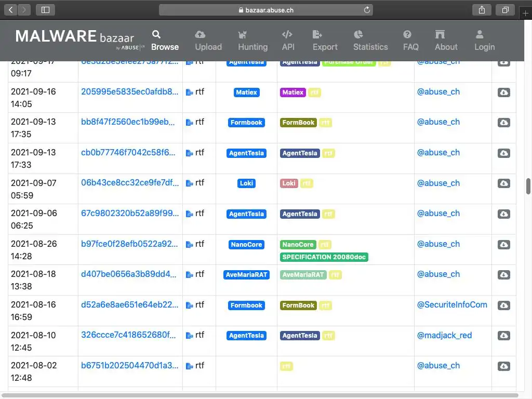Open the @SecuriteInfoCom reporter link
The image size is (532, 399).
pyautogui.click(x=452, y=305)
